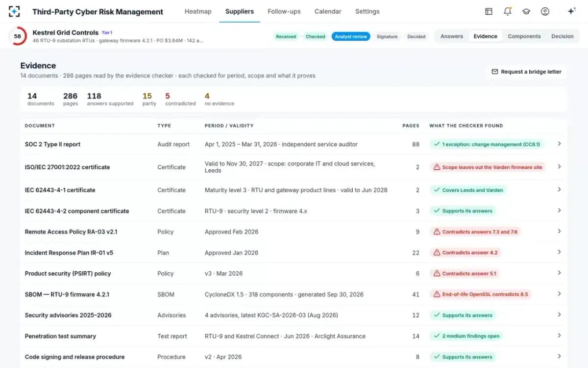Open 'Scope leaves out the Varden firmware site' finding
Viewport: 588px width, 368px height.
click(x=488, y=167)
